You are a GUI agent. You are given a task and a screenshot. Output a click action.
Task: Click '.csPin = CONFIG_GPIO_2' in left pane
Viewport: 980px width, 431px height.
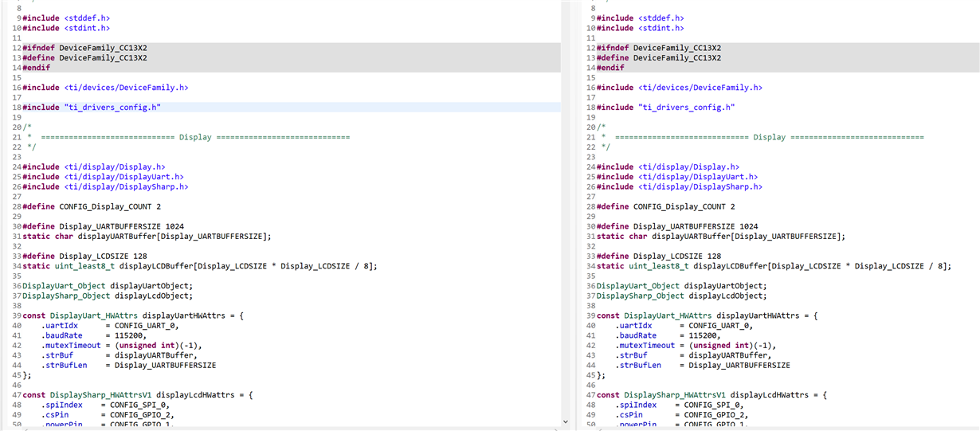[108, 415]
